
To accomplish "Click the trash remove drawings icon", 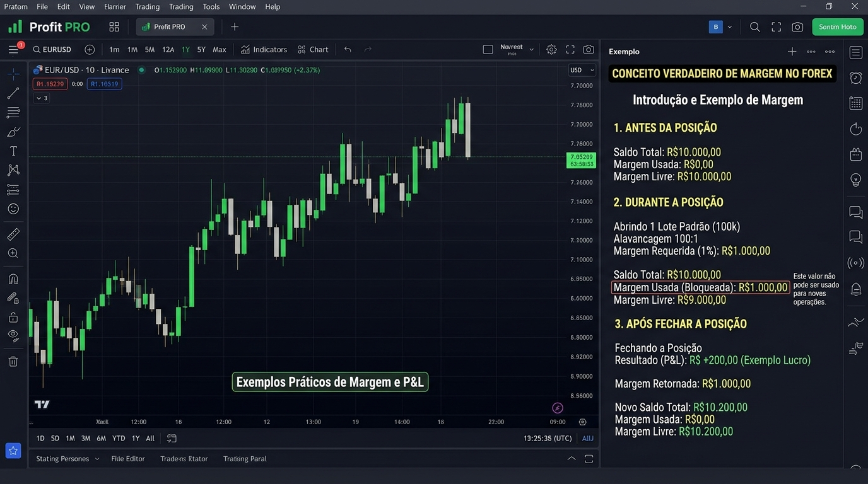I will click(x=13, y=362).
